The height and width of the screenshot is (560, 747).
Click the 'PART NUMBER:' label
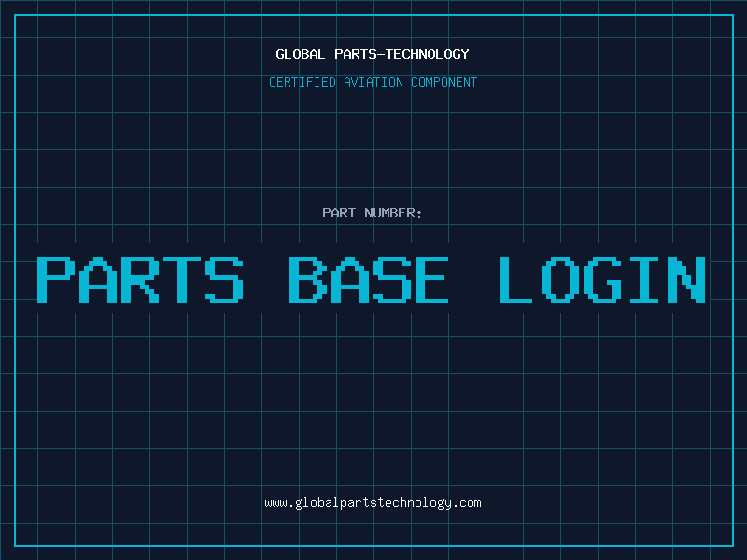point(373,213)
